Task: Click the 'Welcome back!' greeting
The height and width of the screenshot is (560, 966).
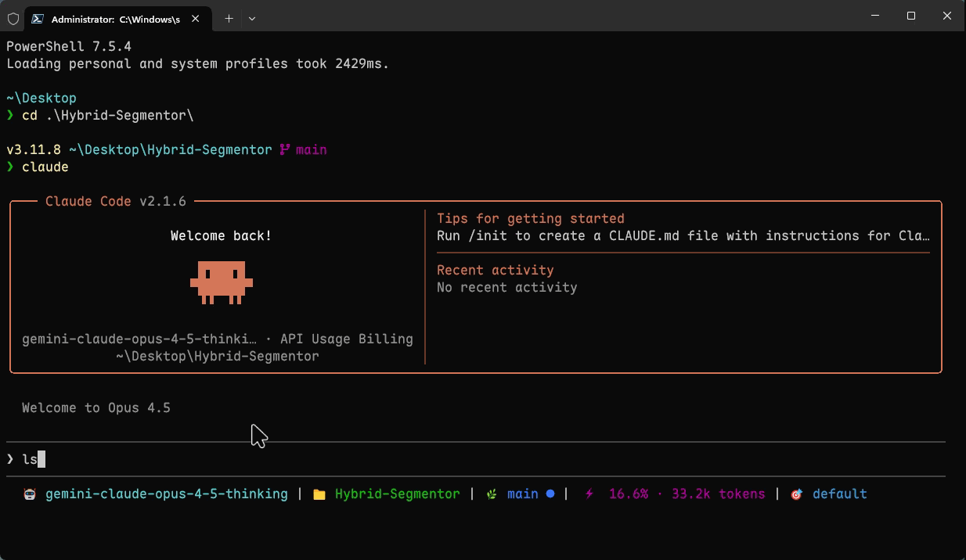Action: pyautogui.click(x=222, y=235)
